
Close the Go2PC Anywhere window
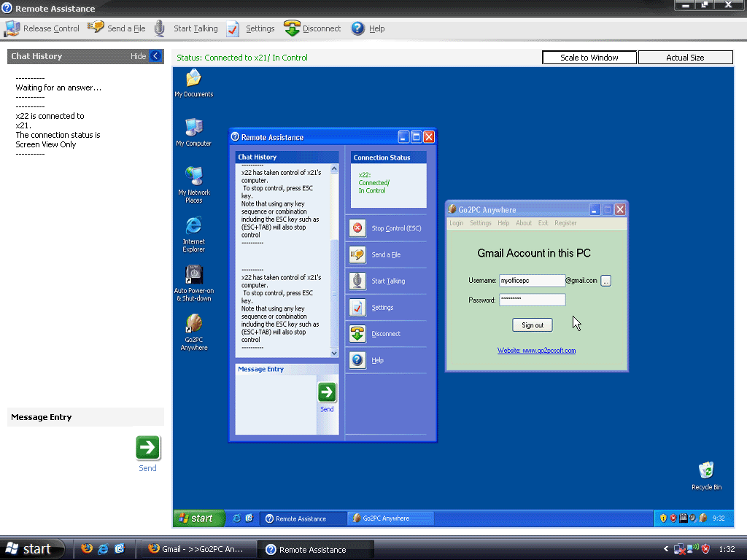620,209
